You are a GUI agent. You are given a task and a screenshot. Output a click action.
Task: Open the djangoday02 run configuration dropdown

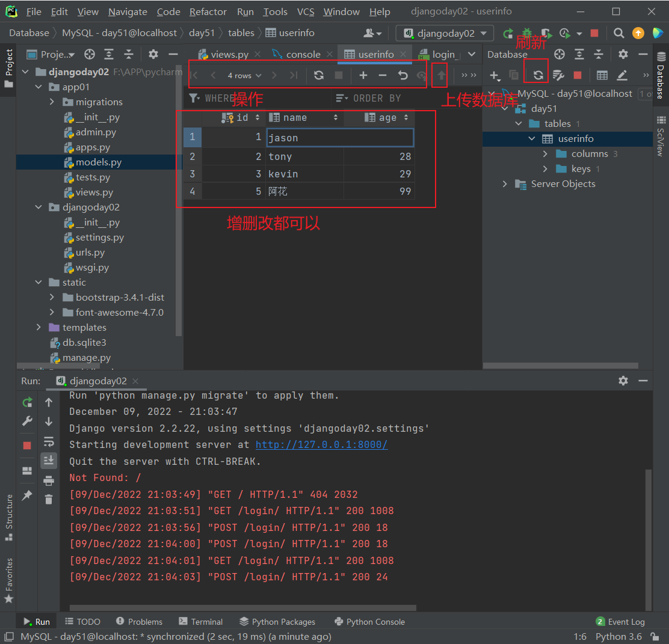445,33
